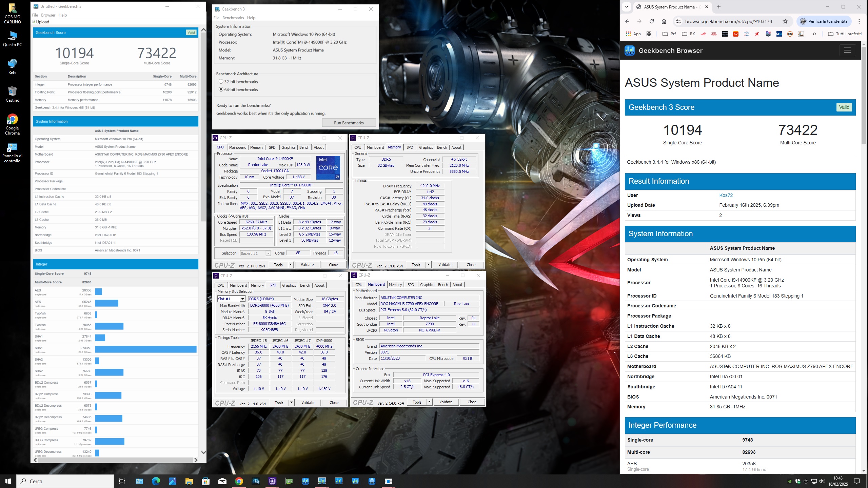Viewport: 868px width, 488px height.
Task: Bookmark this page with the star
Action: click(x=785, y=21)
